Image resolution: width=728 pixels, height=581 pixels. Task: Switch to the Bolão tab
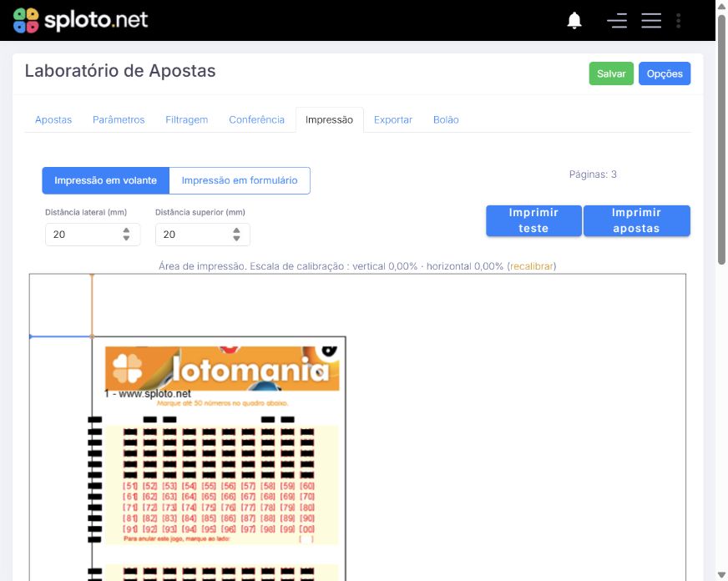click(446, 119)
